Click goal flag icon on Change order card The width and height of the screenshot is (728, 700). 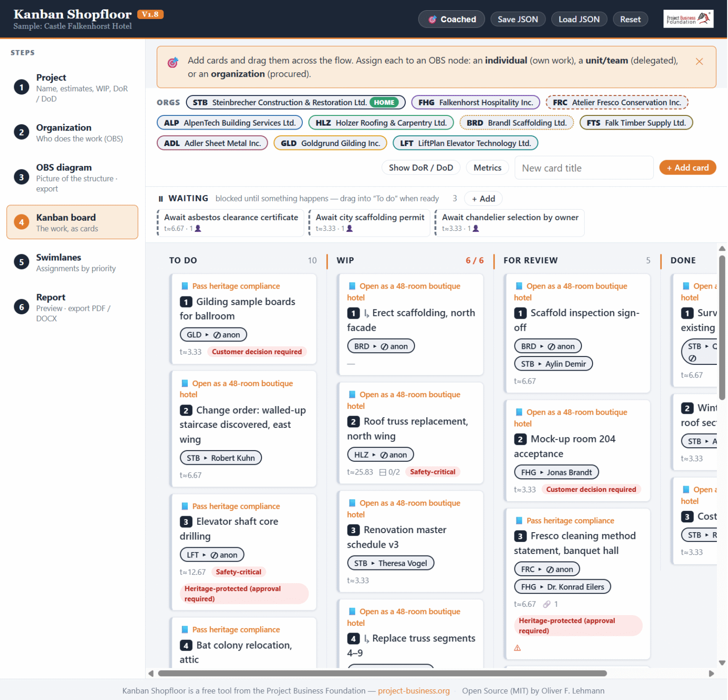click(x=184, y=383)
